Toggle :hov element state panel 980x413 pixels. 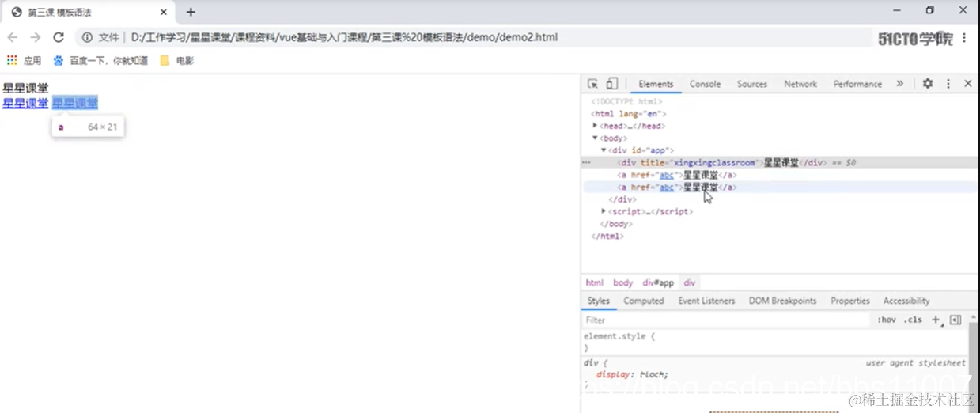(887, 320)
